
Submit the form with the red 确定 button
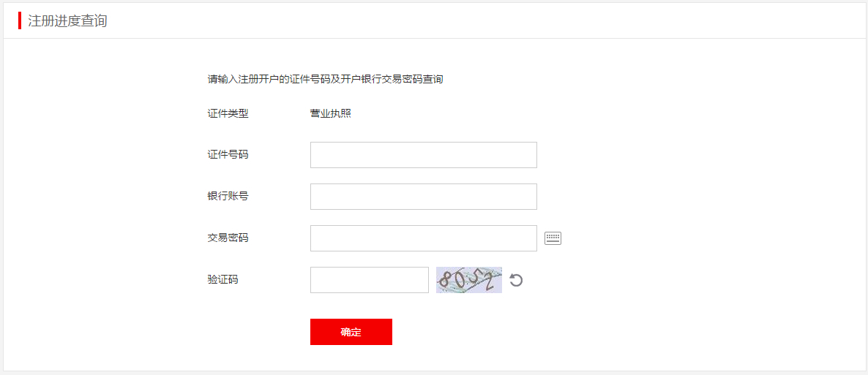click(x=351, y=332)
